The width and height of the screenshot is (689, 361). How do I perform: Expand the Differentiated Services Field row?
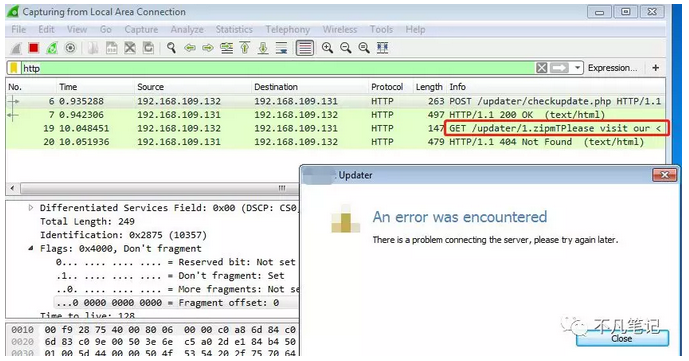[31, 208]
